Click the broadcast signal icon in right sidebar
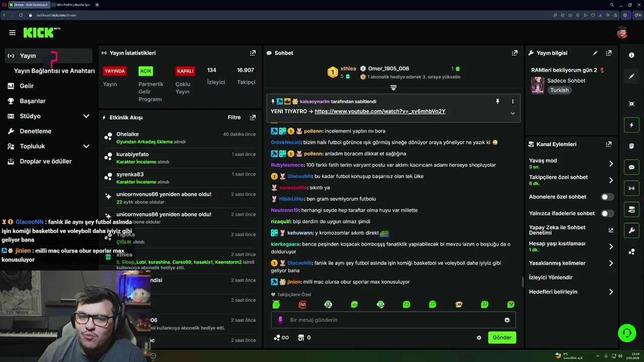Screen dimensions: 644x362 (631, 189)
